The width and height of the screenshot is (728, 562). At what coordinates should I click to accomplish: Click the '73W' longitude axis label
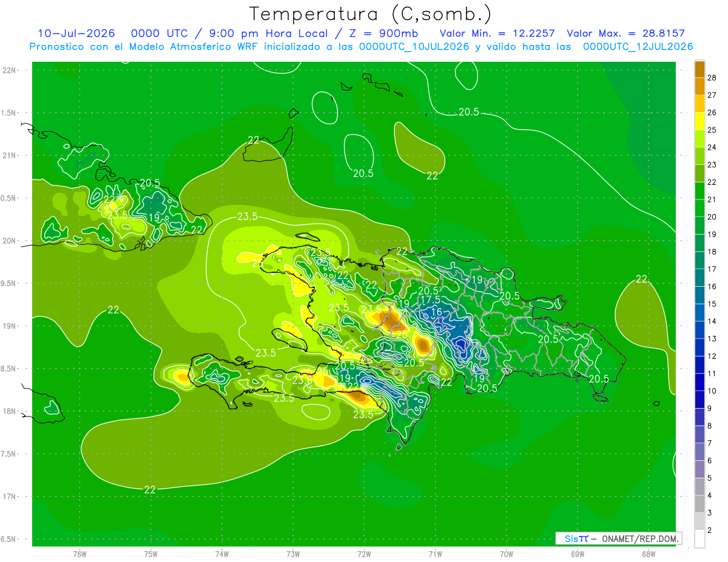click(x=293, y=554)
